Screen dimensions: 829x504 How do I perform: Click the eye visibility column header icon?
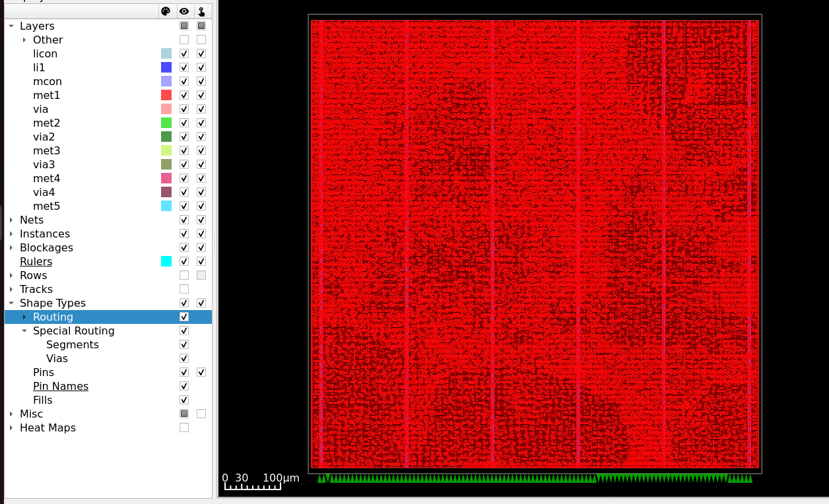[x=184, y=11]
